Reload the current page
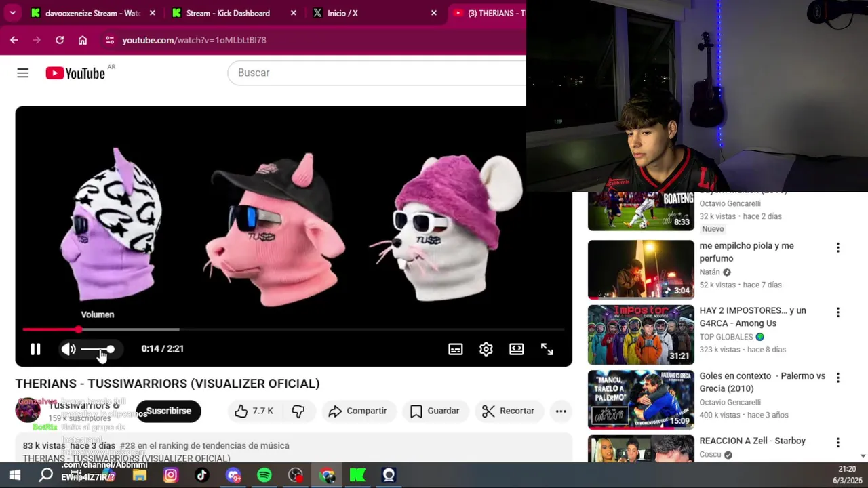868x488 pixels. (60, 40)
